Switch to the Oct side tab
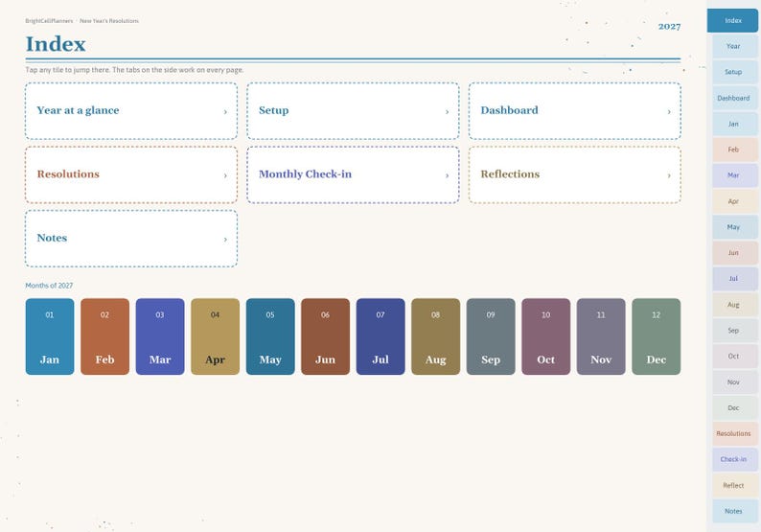The image size is (761, 532). coord(735,356)
